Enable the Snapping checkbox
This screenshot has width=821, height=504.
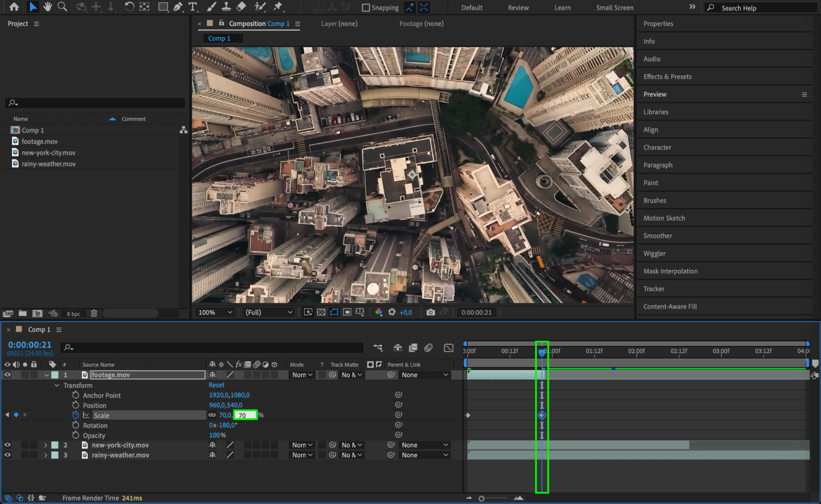coord(366,7)
